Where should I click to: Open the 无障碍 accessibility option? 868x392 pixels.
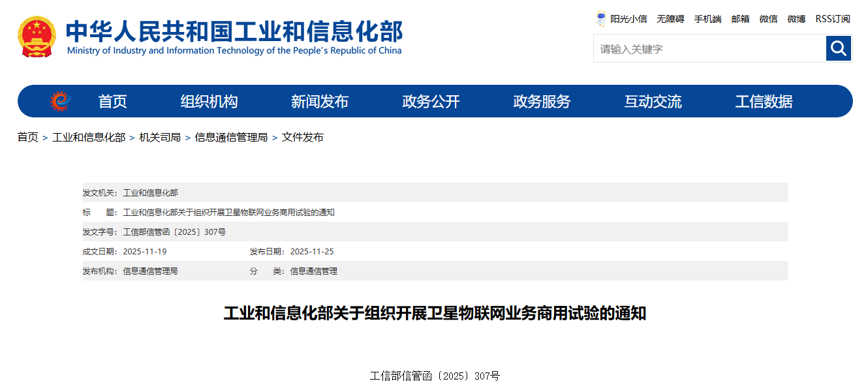[x=670, y=19]
